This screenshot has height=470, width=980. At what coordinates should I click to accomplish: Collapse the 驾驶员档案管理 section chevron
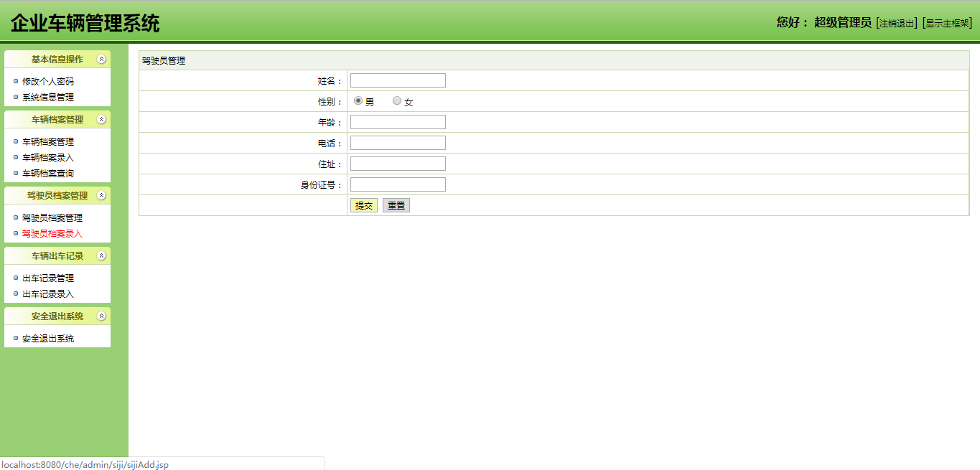[102, 196]
